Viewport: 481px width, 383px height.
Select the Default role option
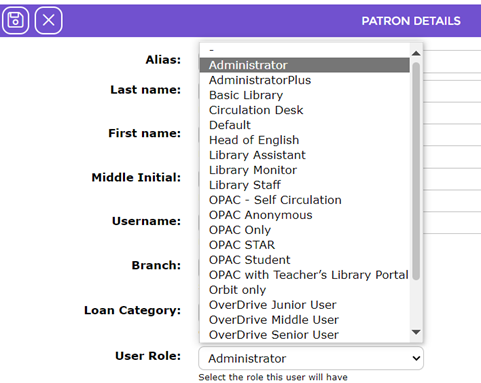click(305, 125)
